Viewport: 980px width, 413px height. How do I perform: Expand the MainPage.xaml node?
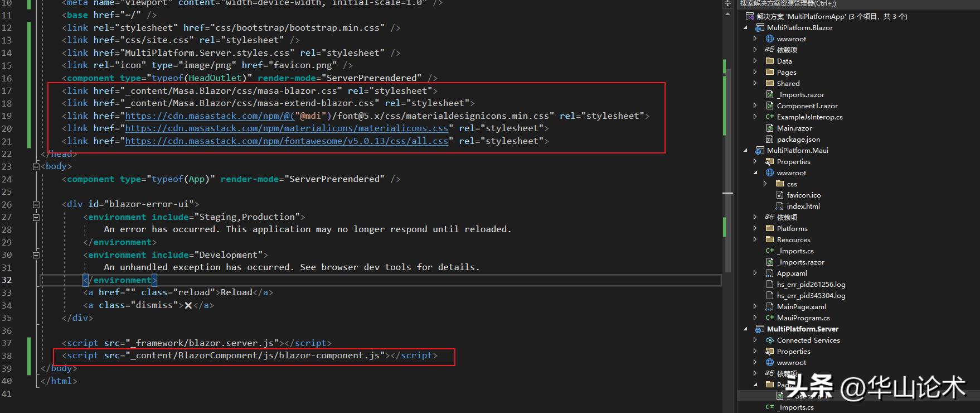pyautogui.click(x=755, y=306)
